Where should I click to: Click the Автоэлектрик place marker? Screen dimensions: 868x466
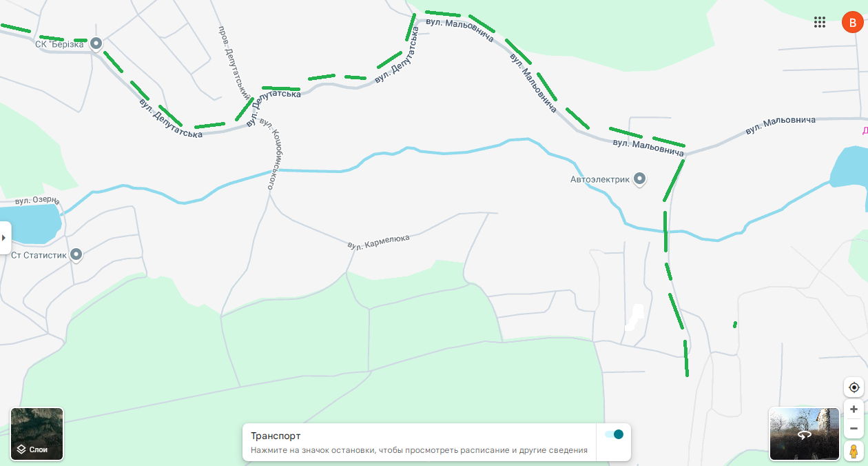640,179
